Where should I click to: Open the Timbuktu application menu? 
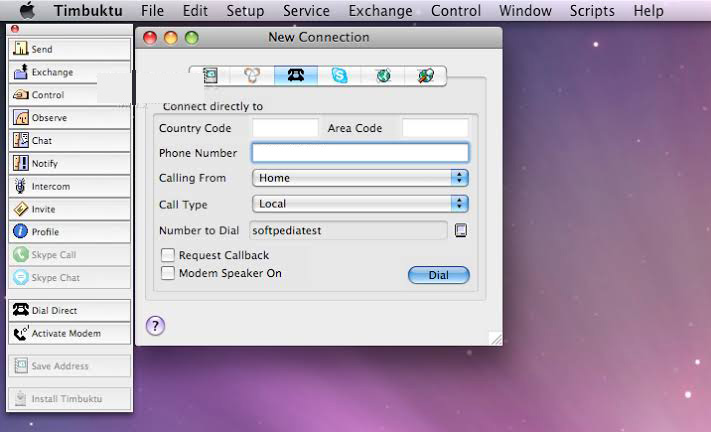88,10
